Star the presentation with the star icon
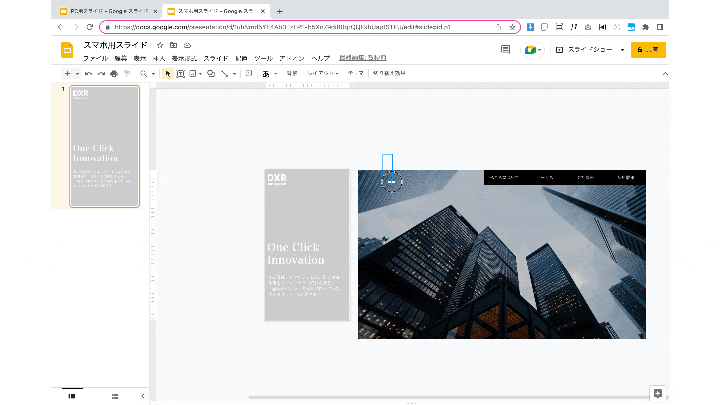 point(160,46)
